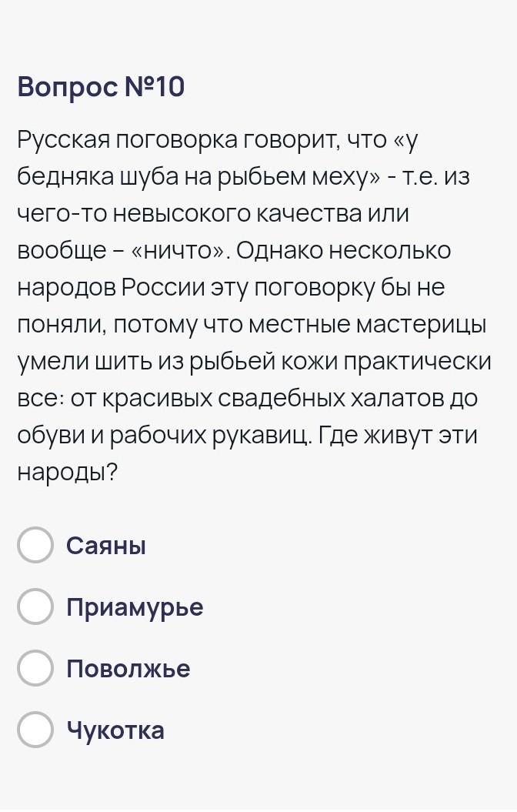Click the Приамурье answer label
This screenshot has height=812, width=517.
[x=135, y=607]
